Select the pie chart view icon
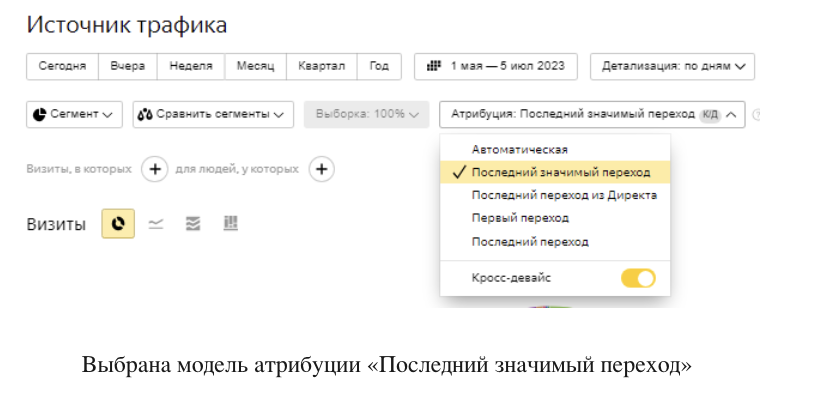Viewport: 814px width, 394px height. pos(118,224)
